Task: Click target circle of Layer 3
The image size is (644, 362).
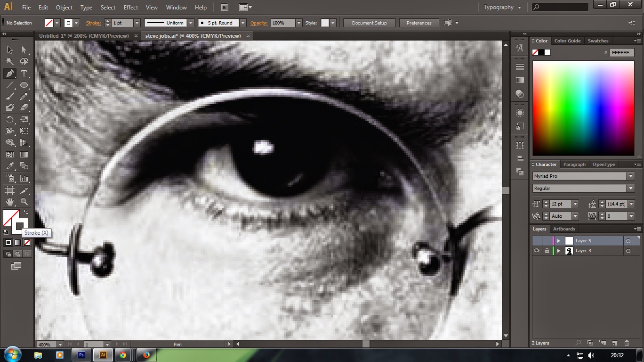Action: [x=628, y=251]
